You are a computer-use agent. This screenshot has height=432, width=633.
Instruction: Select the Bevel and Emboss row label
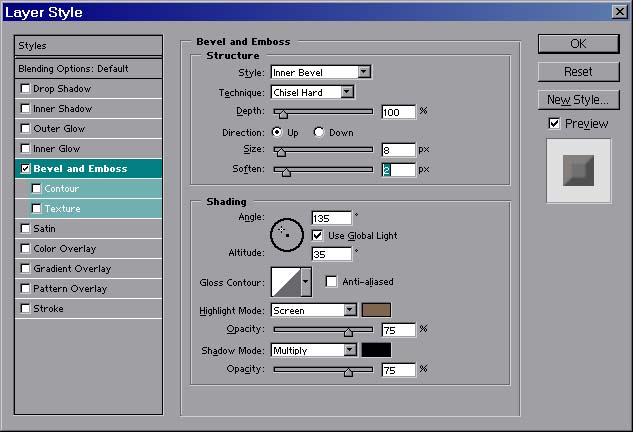coord(80,168)
